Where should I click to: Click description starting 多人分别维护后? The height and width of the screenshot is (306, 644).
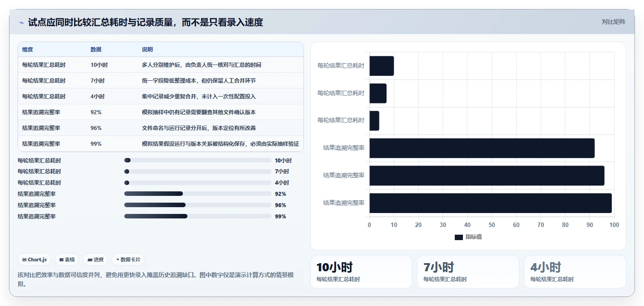tap(201, 65)
